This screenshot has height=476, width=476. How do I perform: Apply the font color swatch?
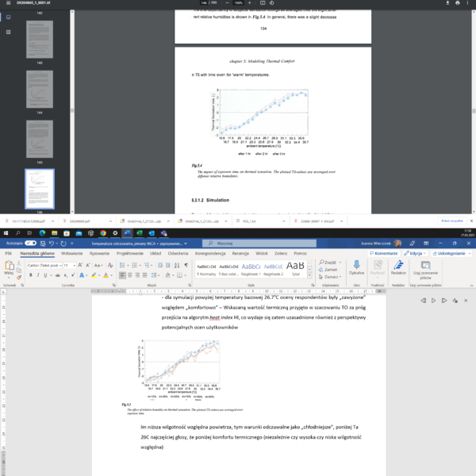(106, 275)
